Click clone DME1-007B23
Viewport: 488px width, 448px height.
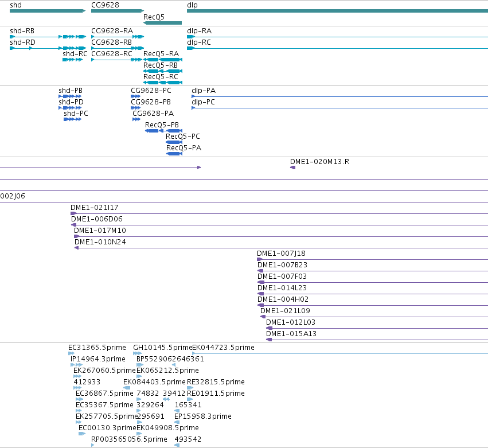click(373, 271)
